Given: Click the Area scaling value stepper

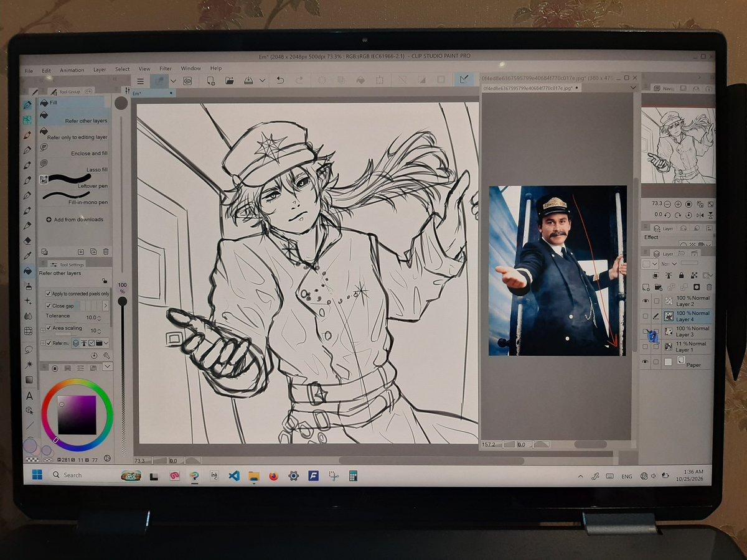Looking at the screenshot, I should (x=100, y=330).
